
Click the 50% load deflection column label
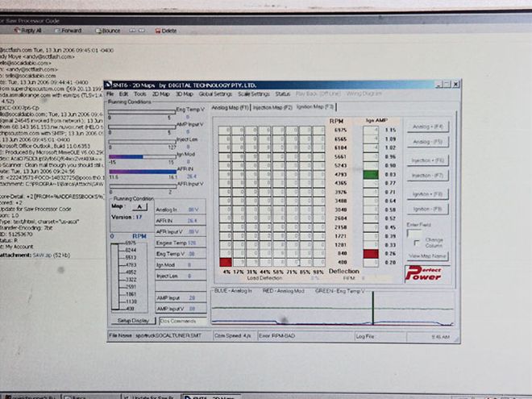[278, 272]
